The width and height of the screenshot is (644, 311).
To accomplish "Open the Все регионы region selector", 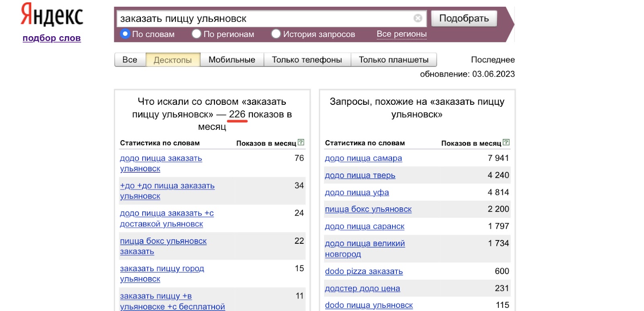I will (x=402, y=34).
